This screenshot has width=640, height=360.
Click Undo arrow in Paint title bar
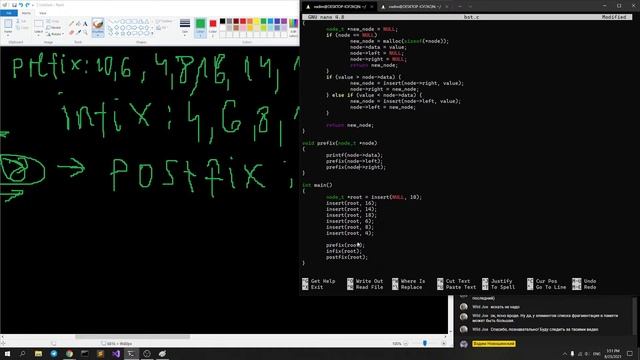tap(21, 5)
